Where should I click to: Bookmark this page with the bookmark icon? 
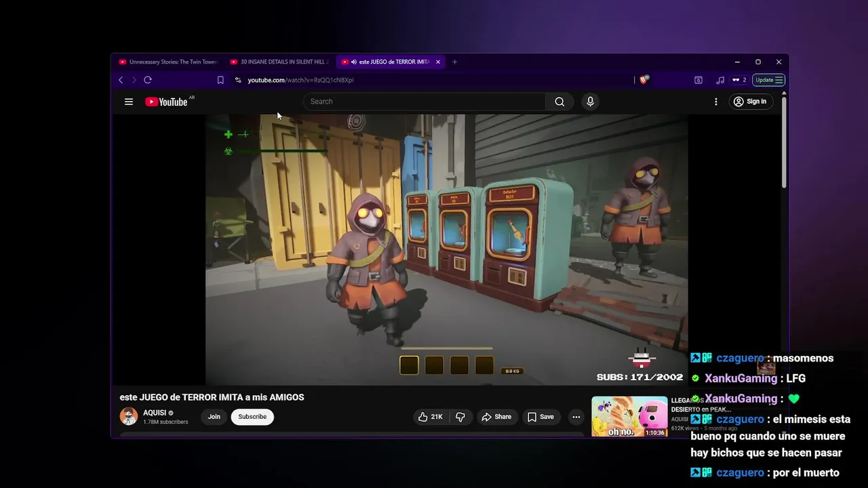click(x=220, y=80)
